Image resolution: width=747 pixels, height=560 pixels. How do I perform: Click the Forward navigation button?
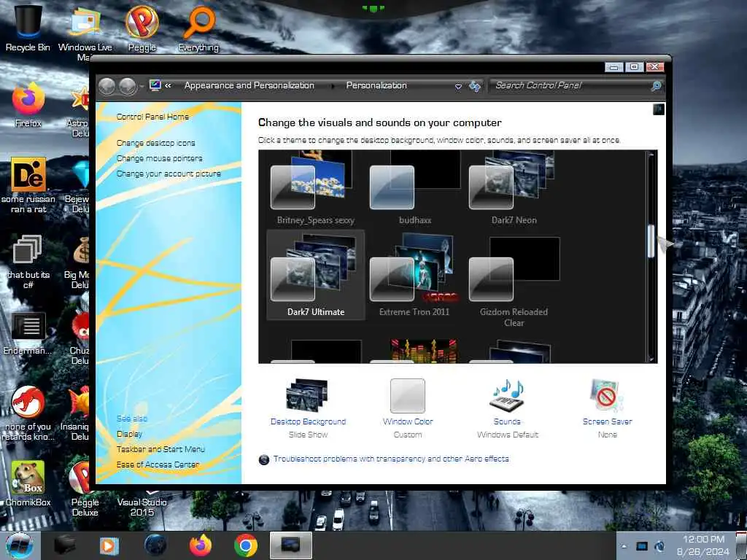[x=127, y=86]
